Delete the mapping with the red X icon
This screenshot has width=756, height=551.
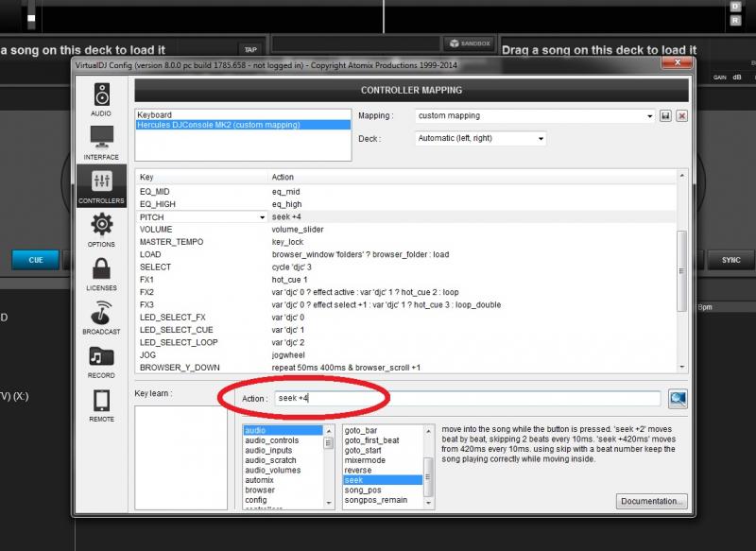pyautogui.click(x=680, y=115)
